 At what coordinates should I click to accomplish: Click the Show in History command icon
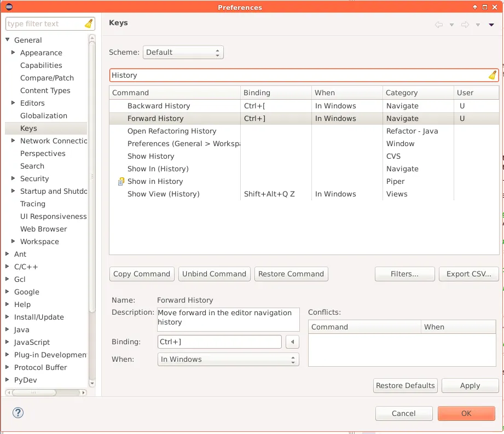121,182
